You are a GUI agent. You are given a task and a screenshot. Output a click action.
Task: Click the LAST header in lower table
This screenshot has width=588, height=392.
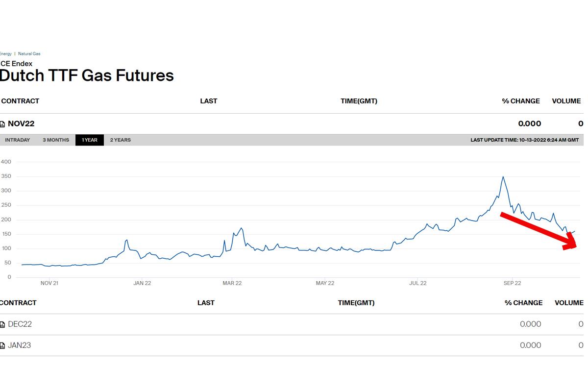tap(206, 303)
